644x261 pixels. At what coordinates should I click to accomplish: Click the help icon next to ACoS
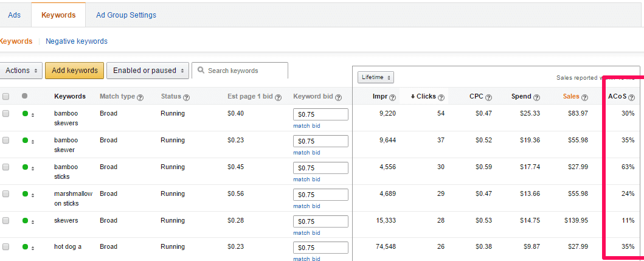[x=631, y=97]
